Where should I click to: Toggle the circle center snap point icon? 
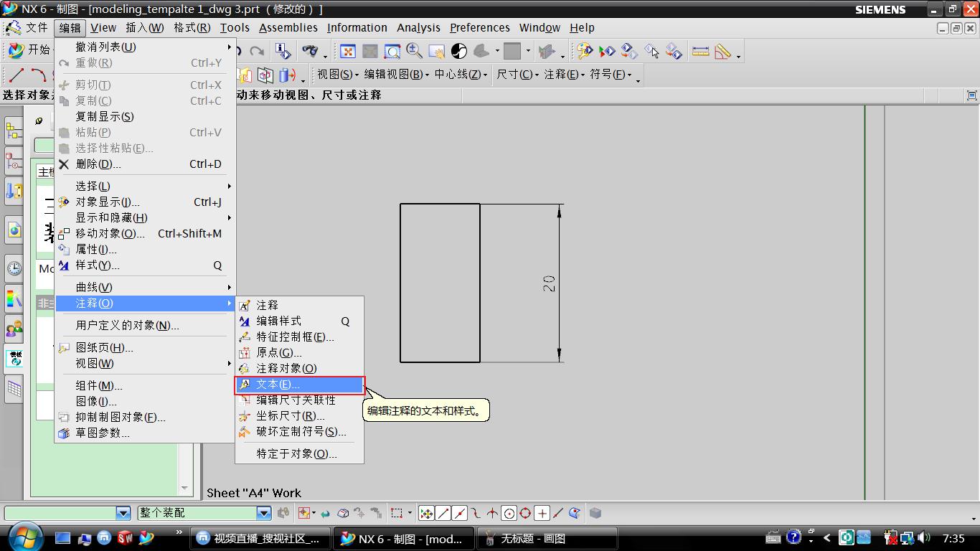pyautogui.click(x=509, y=513)
